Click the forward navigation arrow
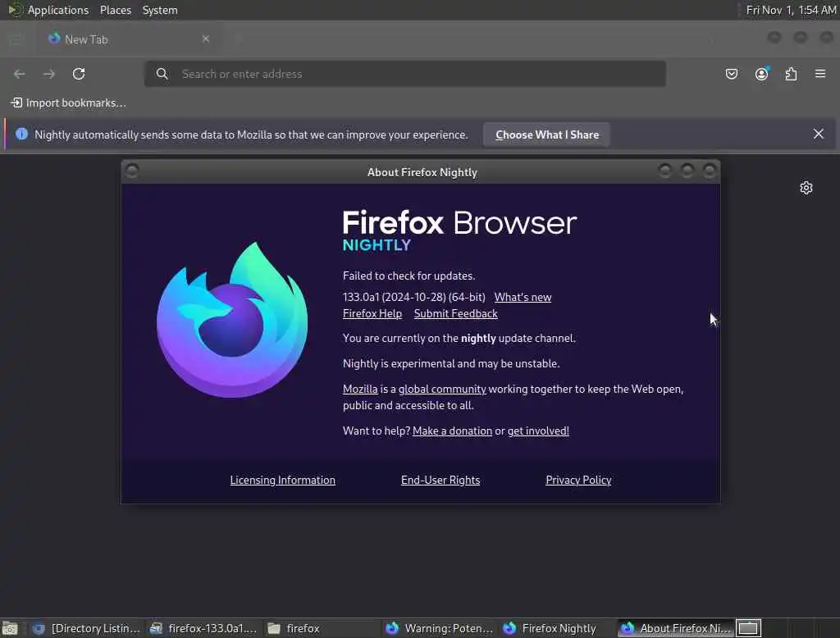The width and height of the screenshot is (840, 638). tap(48, 74)
